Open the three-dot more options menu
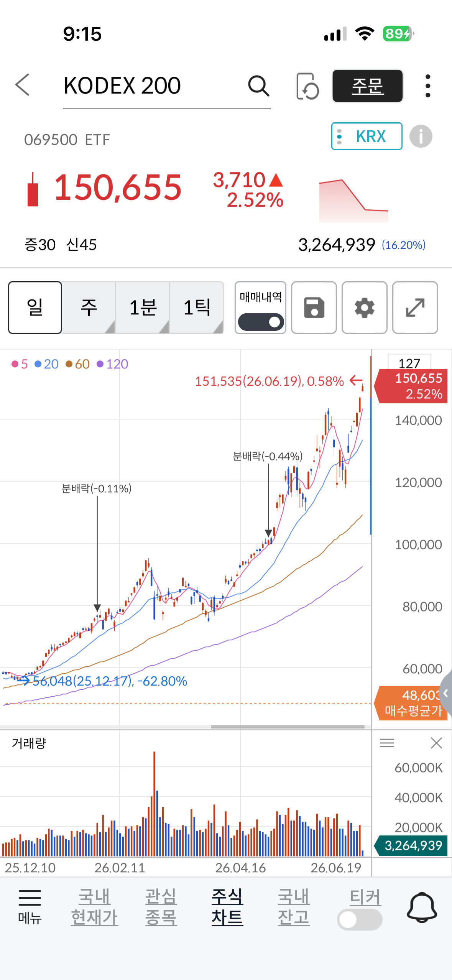The height and width of the screenshot is (980, 452). [428, 86]
